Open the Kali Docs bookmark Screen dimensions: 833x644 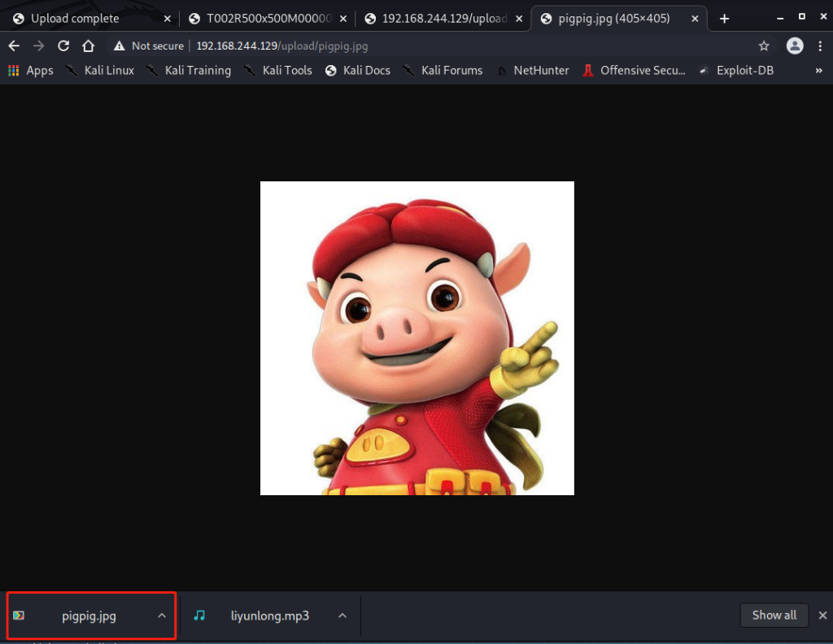(358, 71)
